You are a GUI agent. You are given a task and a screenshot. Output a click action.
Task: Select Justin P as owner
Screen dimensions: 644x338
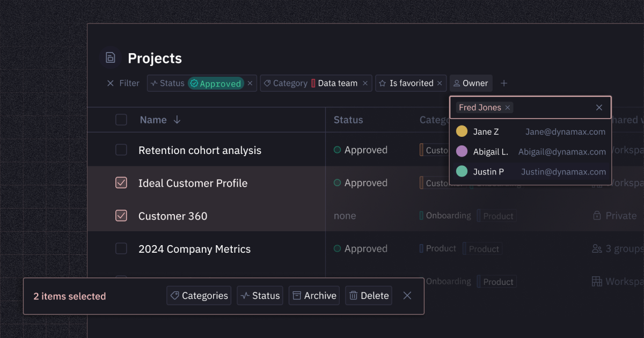[x=530, y=172]
